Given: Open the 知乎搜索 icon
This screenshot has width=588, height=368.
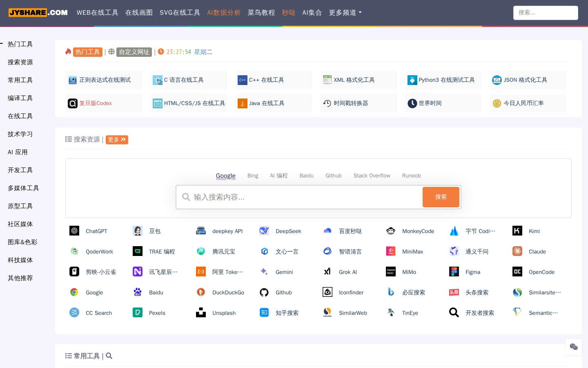Looking at the screenshot, I should click(264, 313).
